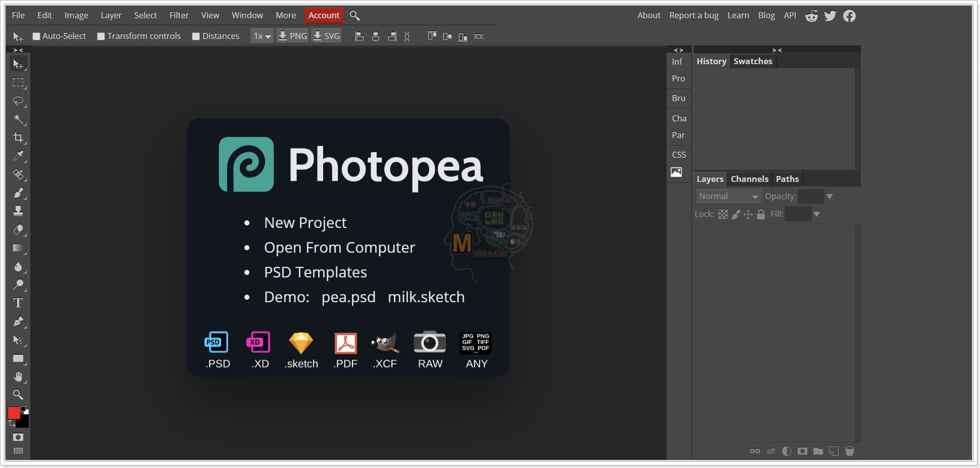The height and width of the screenshot is (468, 980).
Task: Click New Project link
Action: coord(305,223)
